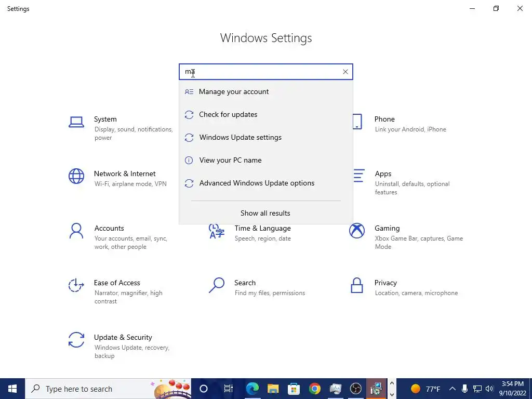Click the Windows Start button

pos(12,389)
